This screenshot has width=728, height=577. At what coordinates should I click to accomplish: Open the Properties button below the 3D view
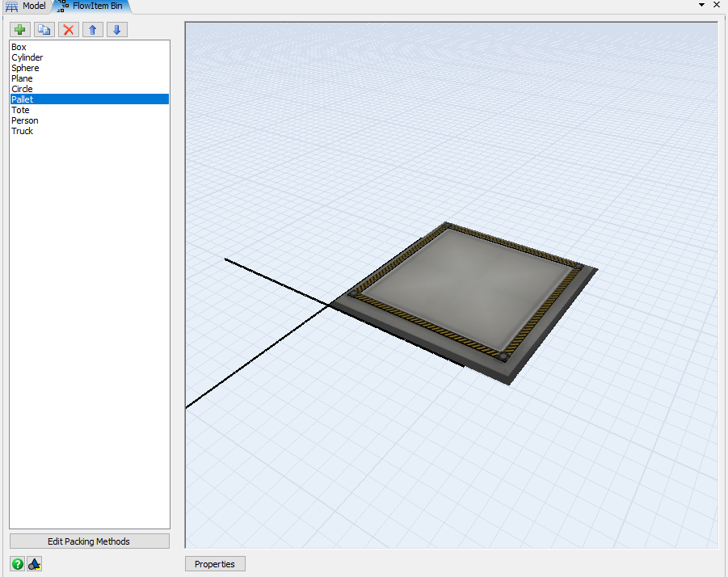215,564
